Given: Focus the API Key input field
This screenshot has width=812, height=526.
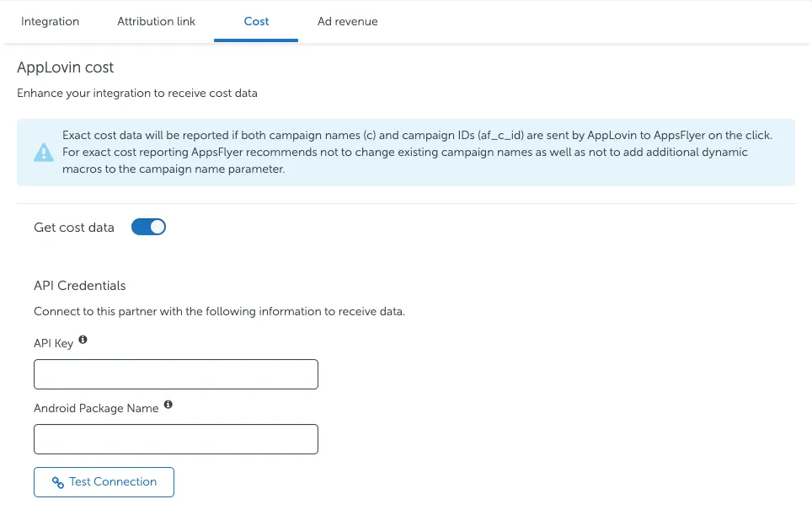Looking at the screenshot, I should click(x=176, y=374).
